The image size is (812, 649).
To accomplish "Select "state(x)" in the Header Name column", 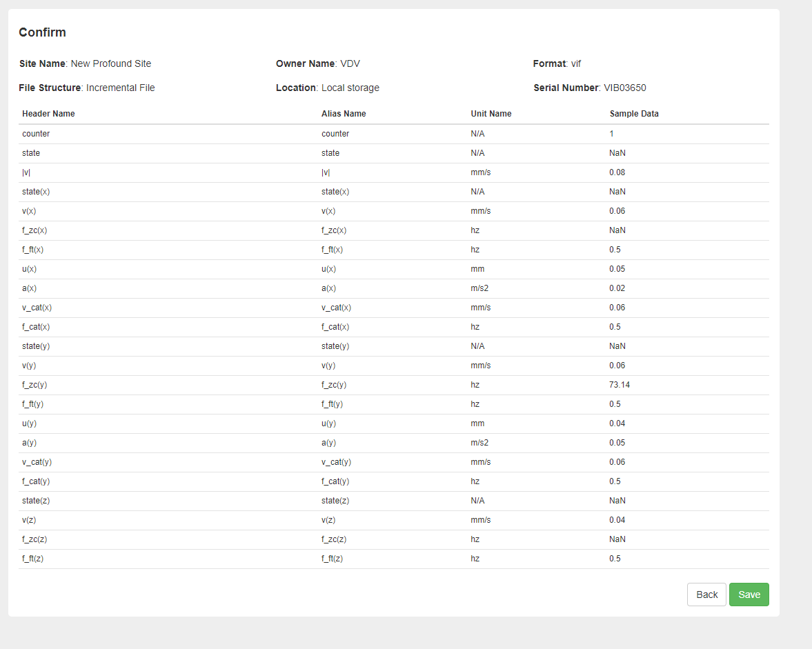I will [36, 192].
